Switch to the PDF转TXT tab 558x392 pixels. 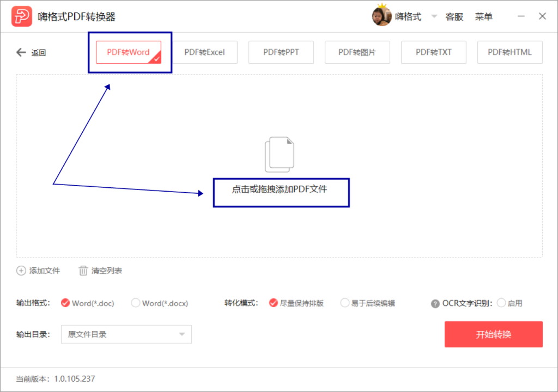pyautogui.click(x=433, y=52)
